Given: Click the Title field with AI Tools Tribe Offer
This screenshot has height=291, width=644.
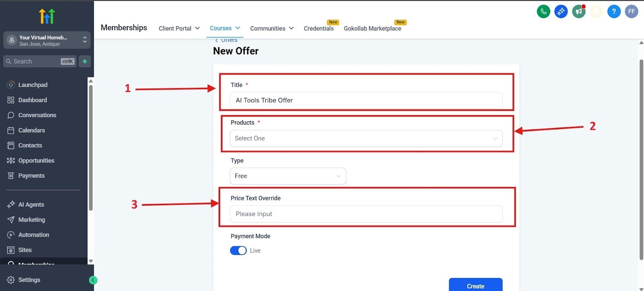Looking at the screenshot, I should point(366,100).
